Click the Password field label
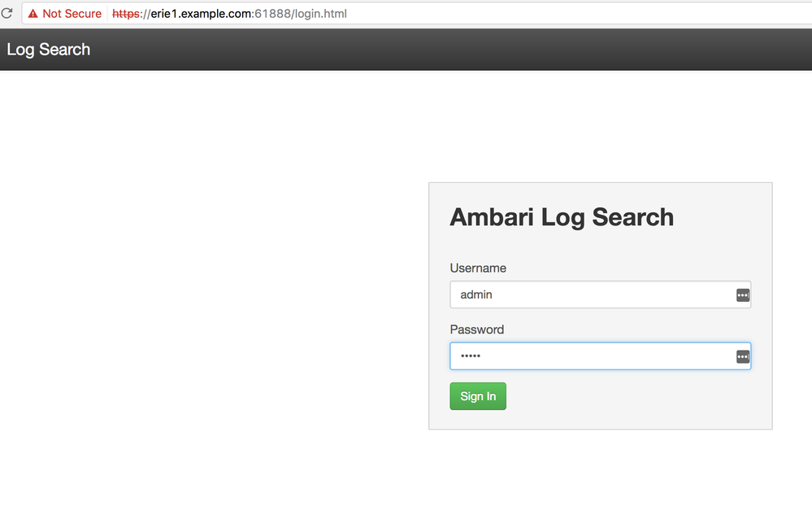Image resolution: width=812 pixels, height=506 pixels. [x=476, y=329]
